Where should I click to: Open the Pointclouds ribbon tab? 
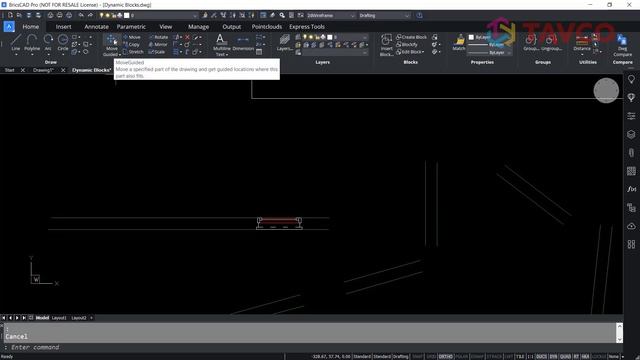267,27
